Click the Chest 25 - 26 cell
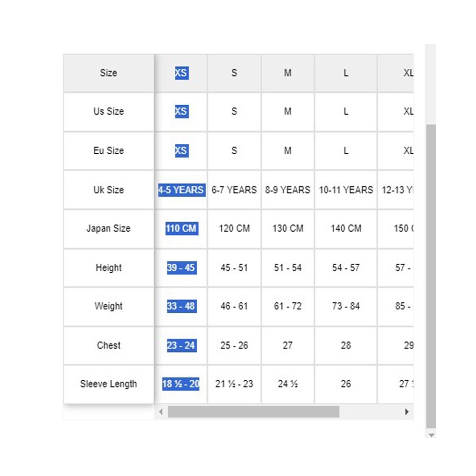The image size is (476, 476). coord(234,346)
